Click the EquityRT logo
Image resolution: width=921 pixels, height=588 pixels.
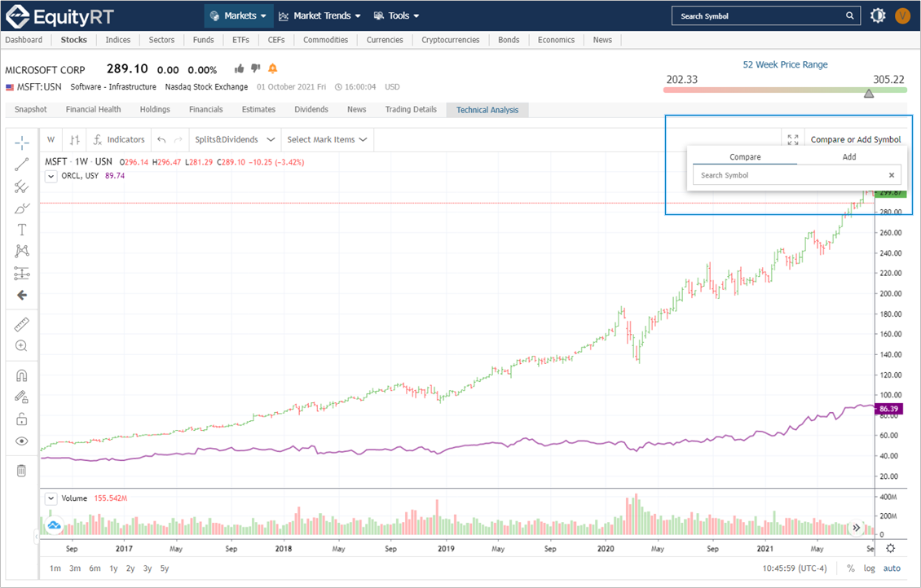(60, 16)
